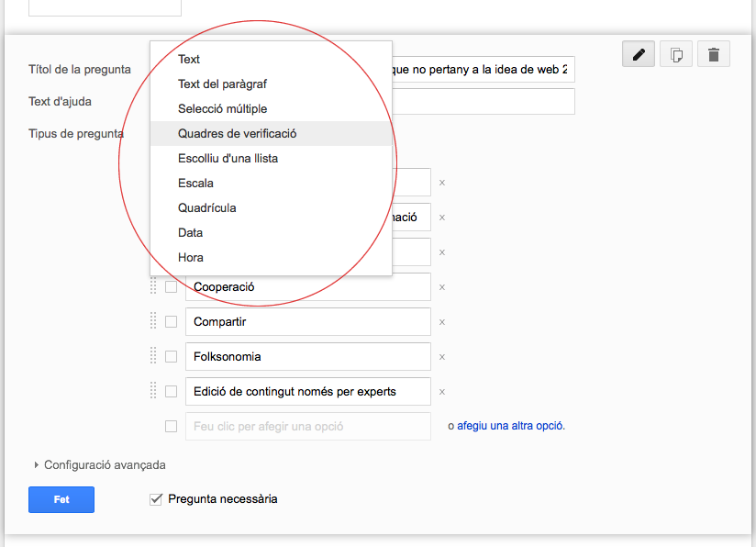Check the box next to Edició de contingut
Screen dimensions: 756x547
click(172, 392)
